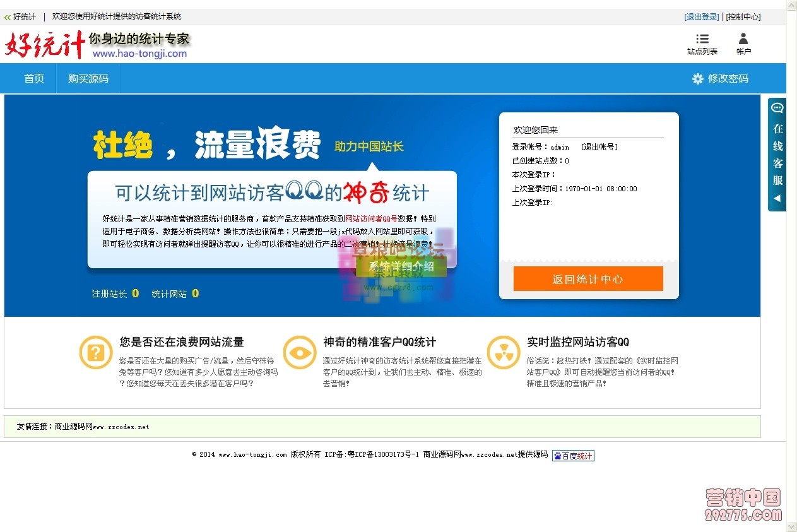Click the scrollbar down arrow
This screenshot has height=532, width=797.
click(791, 526)
